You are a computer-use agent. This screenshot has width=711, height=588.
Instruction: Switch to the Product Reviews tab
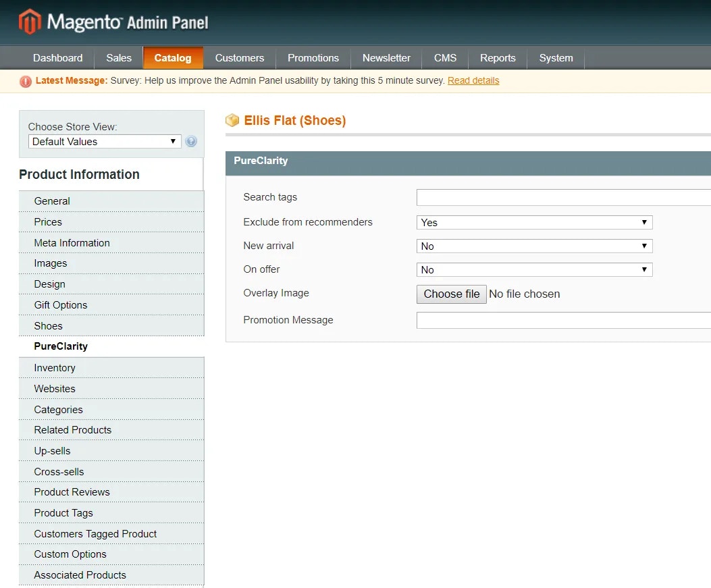click(111, 492)
